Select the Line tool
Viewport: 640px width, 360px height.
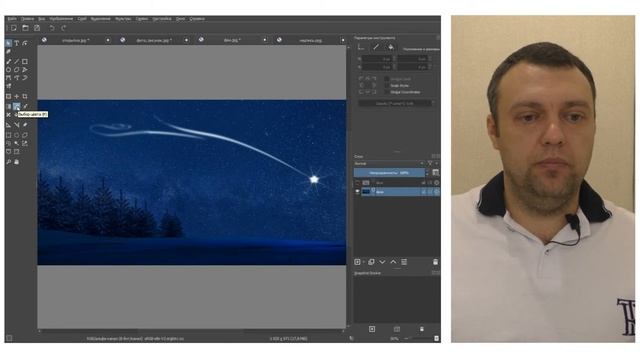click(17, 62)
